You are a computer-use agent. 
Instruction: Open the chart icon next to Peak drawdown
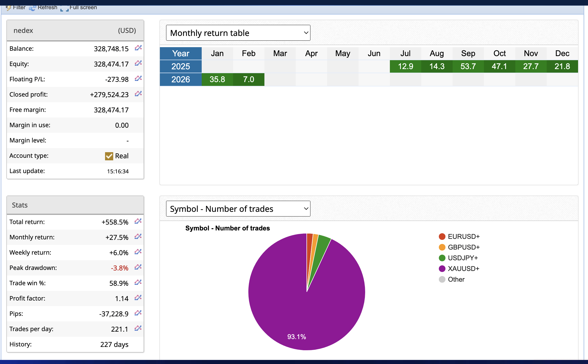coord(138,267)
